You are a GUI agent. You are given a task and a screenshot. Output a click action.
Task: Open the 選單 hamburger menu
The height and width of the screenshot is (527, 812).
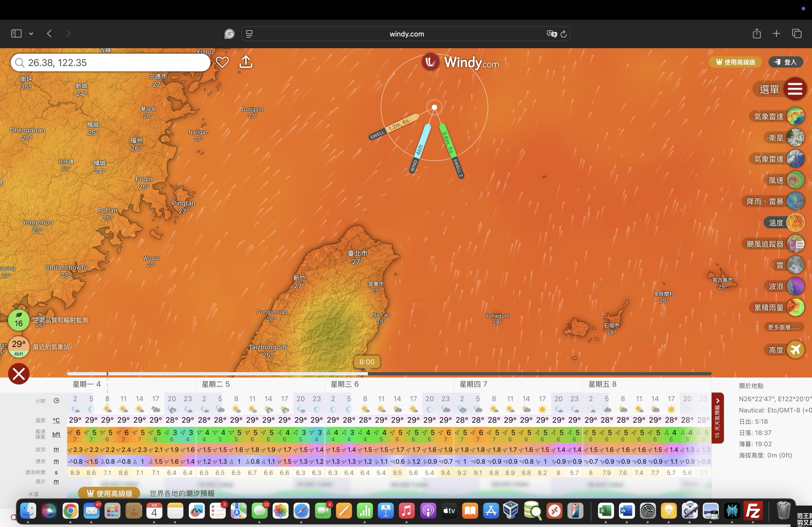tap(795, 89)
